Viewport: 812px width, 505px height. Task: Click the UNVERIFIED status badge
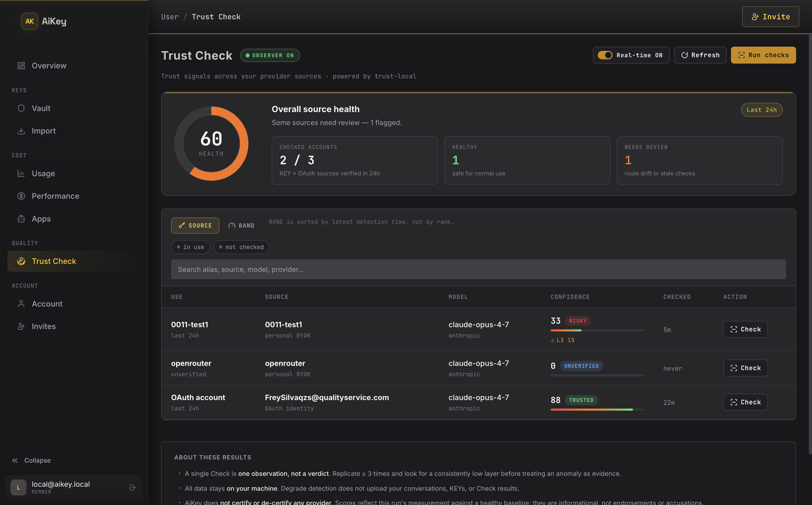(581, 366)
